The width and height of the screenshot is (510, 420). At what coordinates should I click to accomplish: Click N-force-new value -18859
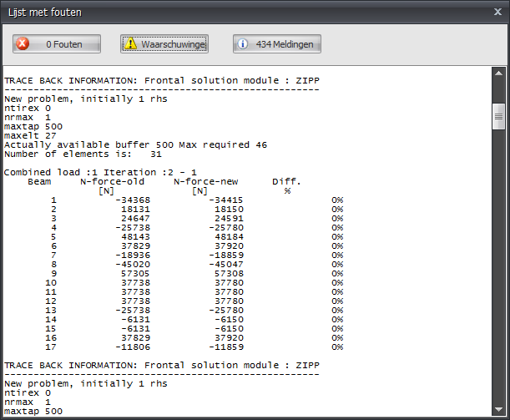[226, 255]
